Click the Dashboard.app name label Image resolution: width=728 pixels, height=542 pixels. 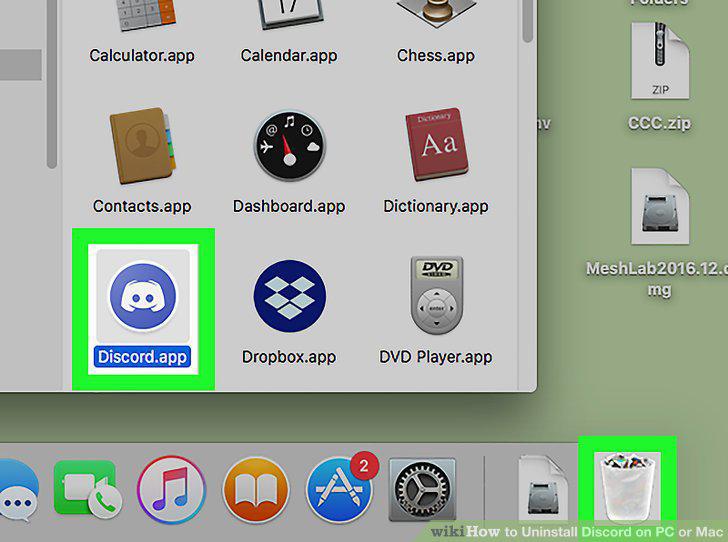click(289, 206)
